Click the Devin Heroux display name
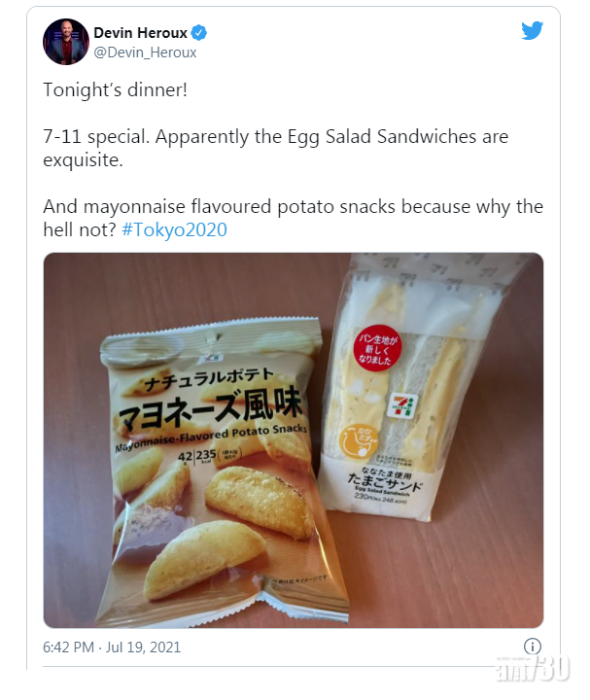590x700 pixels. [140, 33]
